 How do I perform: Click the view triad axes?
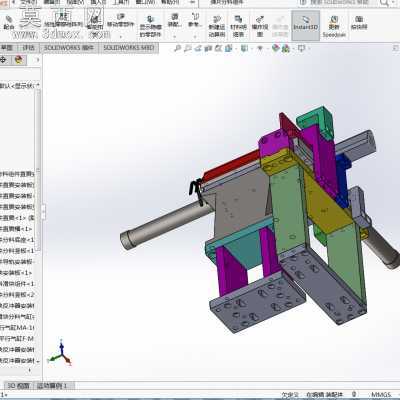tap(60, 353)
